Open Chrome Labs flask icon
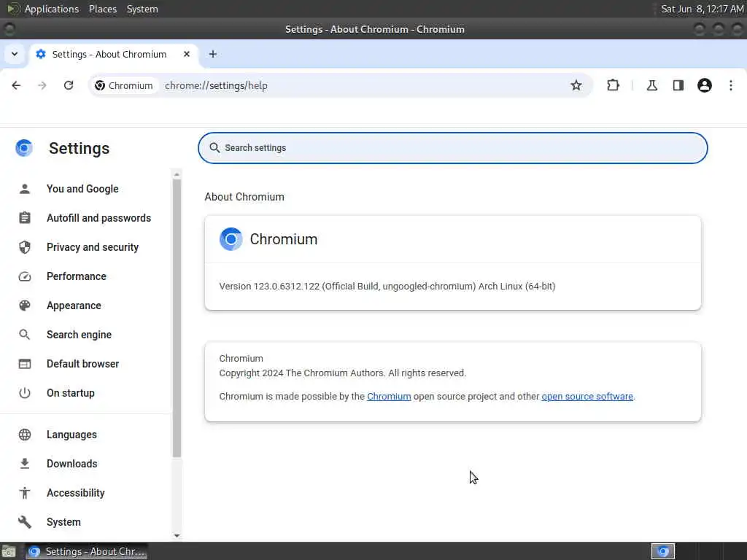This screenshot has height=560, width=747. click(x=651, y=85)
